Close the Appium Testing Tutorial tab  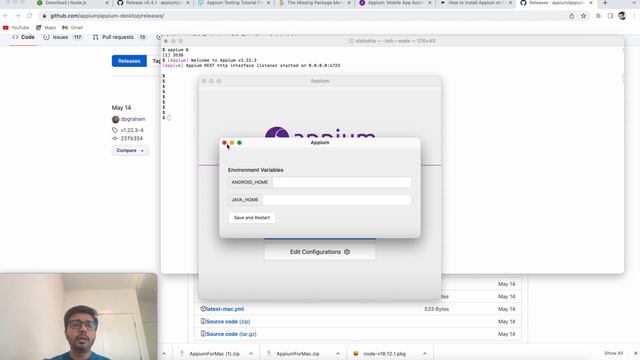[x=268, y=3]
